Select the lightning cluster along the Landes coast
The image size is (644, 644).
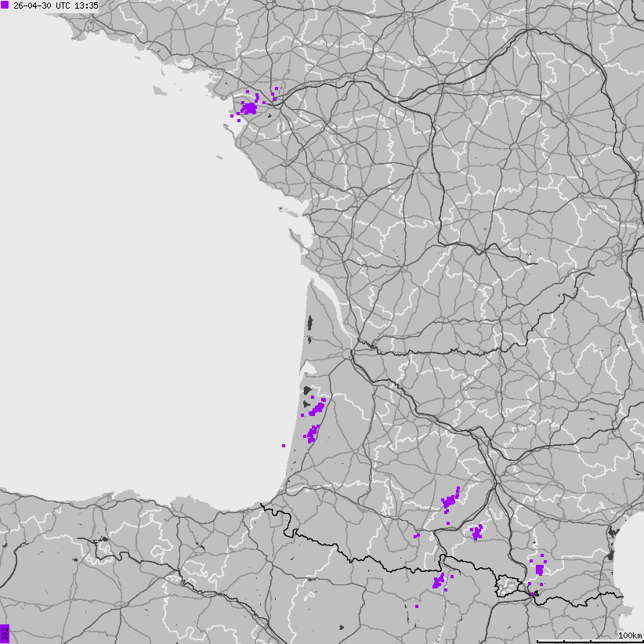click(316, 407)
